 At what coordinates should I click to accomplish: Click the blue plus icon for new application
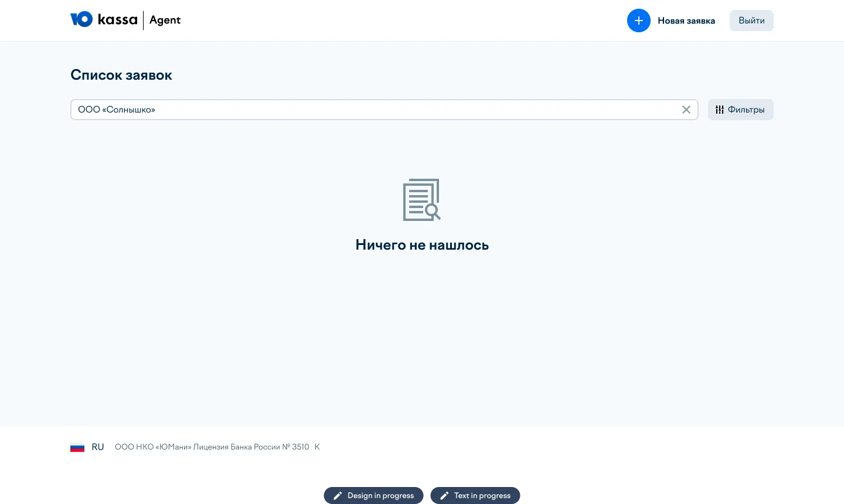pos(638,21)
